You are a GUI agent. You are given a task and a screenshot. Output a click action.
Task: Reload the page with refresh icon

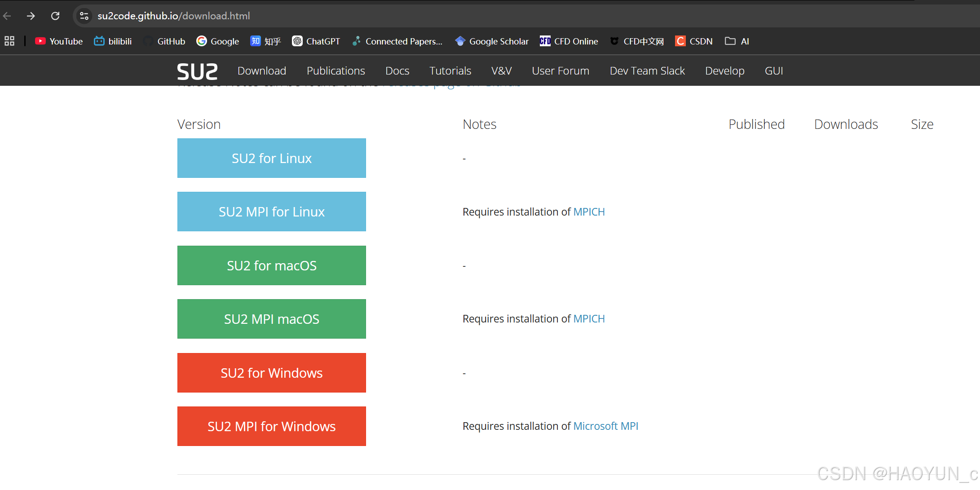(x=55, y=16)
